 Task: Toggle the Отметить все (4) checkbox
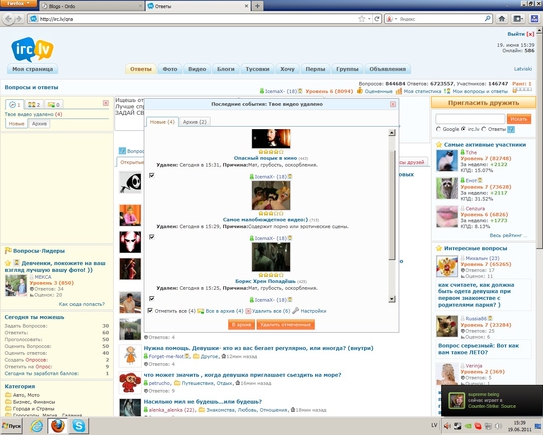click(150, 310)
